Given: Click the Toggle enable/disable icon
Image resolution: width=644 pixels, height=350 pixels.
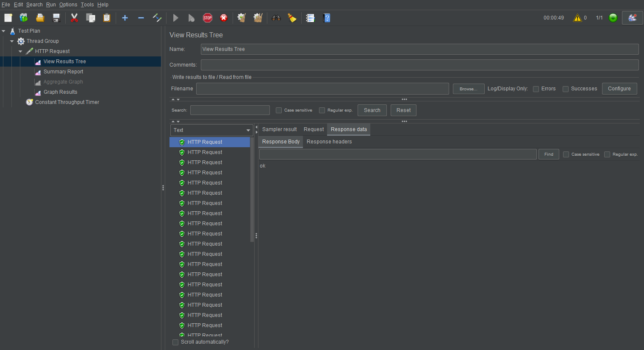Looking at the screenshot, I should point(157,18).
